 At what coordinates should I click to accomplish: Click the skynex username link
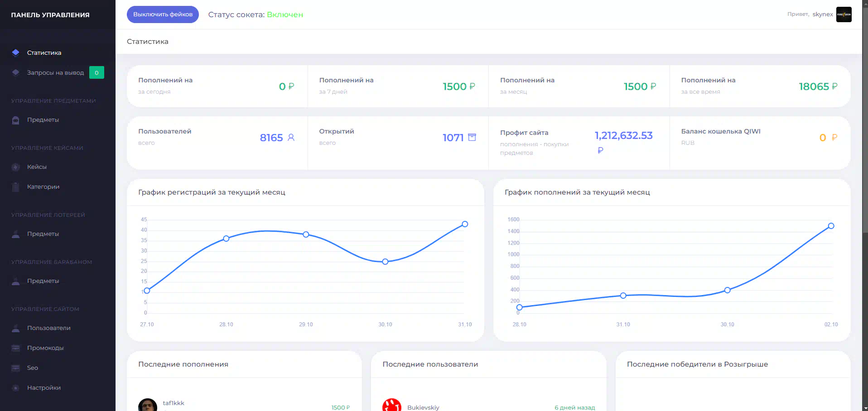822,14
